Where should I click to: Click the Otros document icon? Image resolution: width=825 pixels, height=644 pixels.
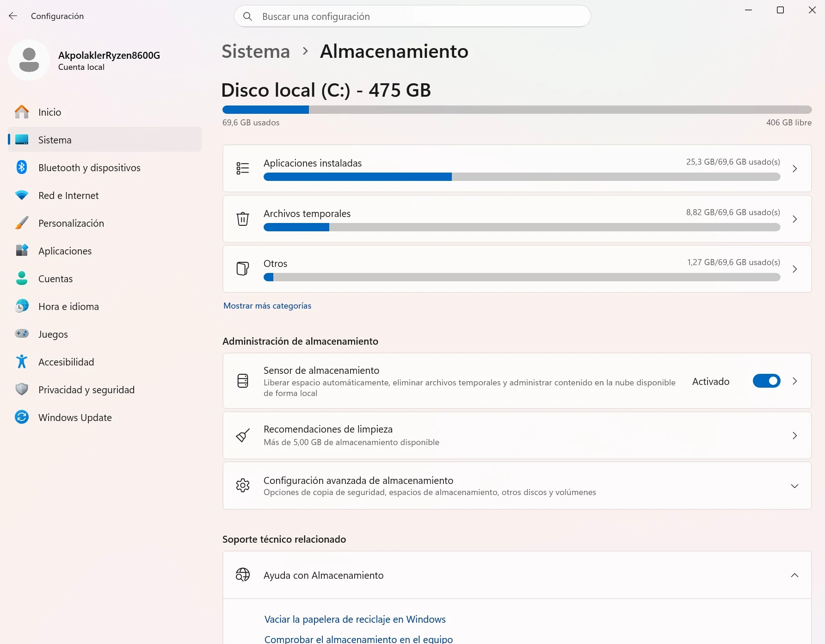tap(243, 269)
